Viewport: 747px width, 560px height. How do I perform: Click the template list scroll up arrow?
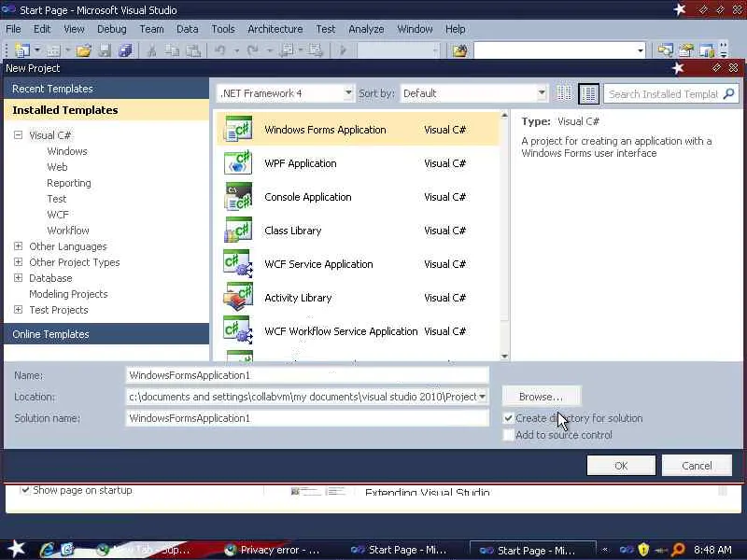504,116
